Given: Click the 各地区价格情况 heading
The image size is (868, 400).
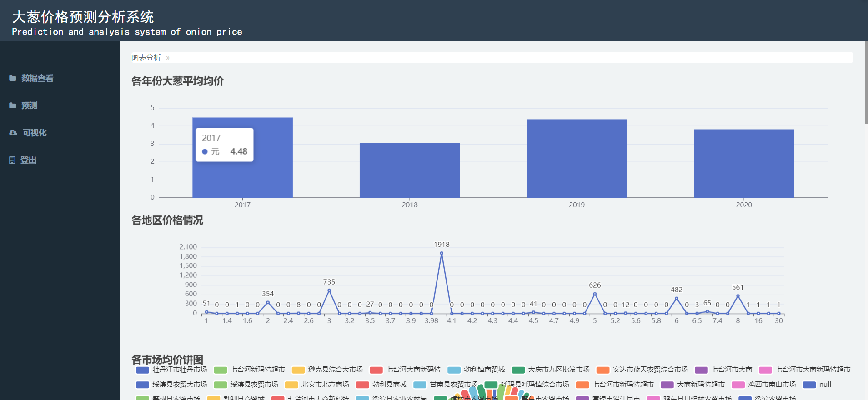Looking at the screenshot, I should (x=167, y=220).
